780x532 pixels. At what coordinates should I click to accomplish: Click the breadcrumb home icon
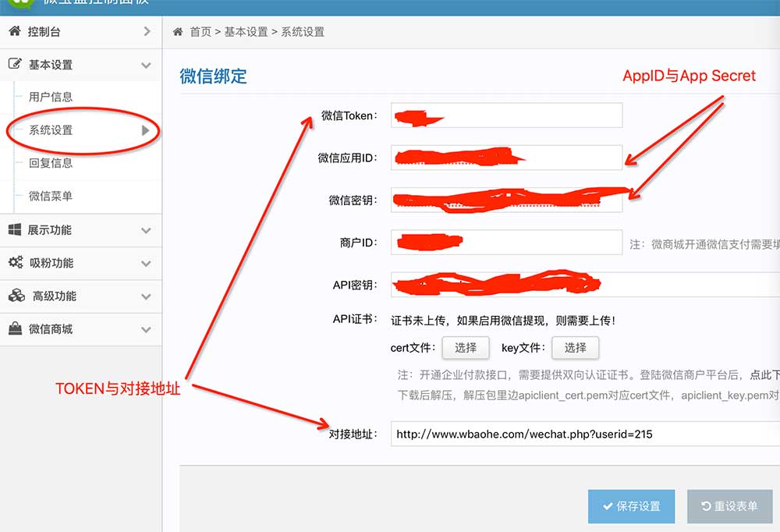pos(178,32)
